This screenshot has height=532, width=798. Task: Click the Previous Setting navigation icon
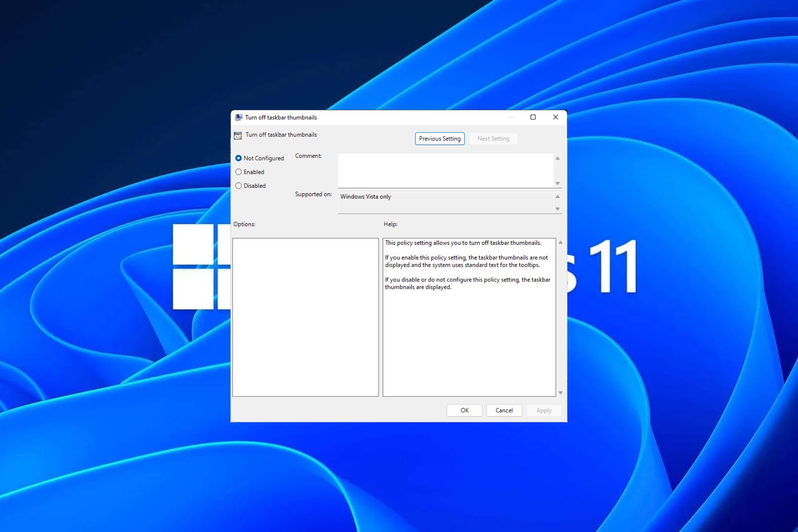point(439,138)
